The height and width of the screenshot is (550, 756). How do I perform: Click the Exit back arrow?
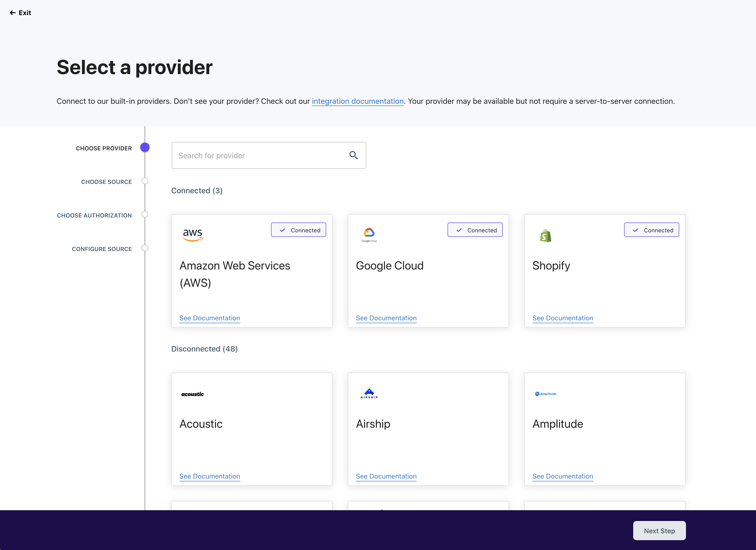[13, 13]
